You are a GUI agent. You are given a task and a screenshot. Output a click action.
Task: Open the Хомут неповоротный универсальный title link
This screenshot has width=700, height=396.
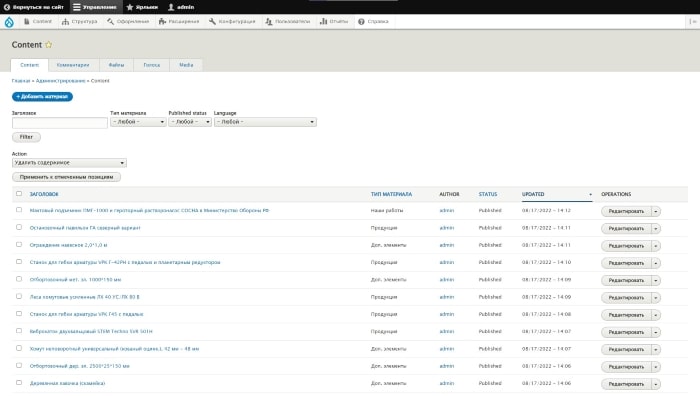pyautogui.click(x=114, y=349)
